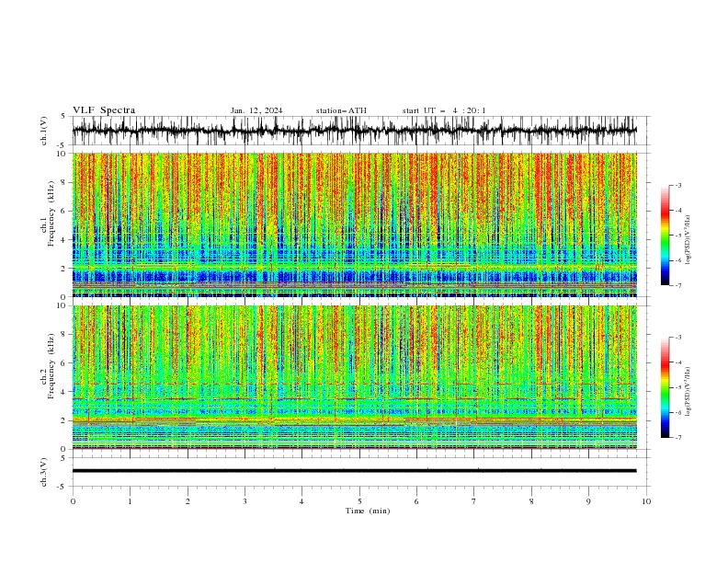Click the ch.2 spectrogram panel

point(354,377)
